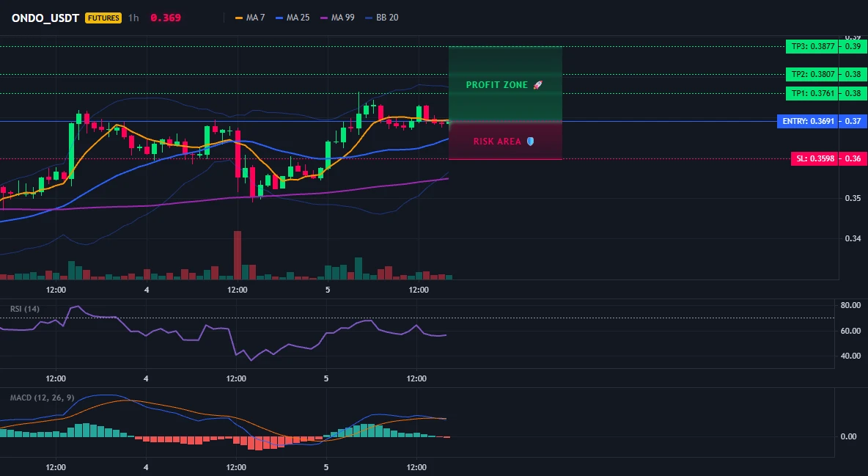Screen dimensions: 868x476
Task: Click date label 5 on MACD time axis
Action: 326,467
